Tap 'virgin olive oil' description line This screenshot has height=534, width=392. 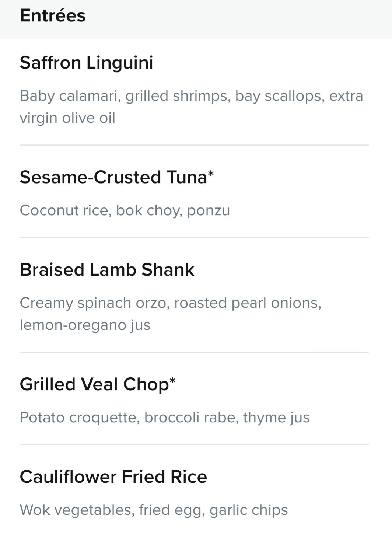(x=67, y=118)
